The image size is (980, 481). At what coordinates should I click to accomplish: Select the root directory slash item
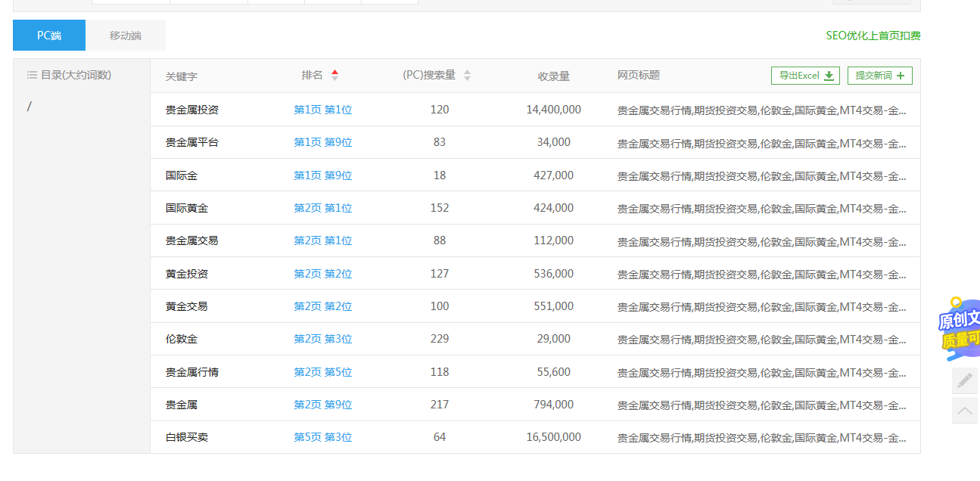tap(30, 107)
